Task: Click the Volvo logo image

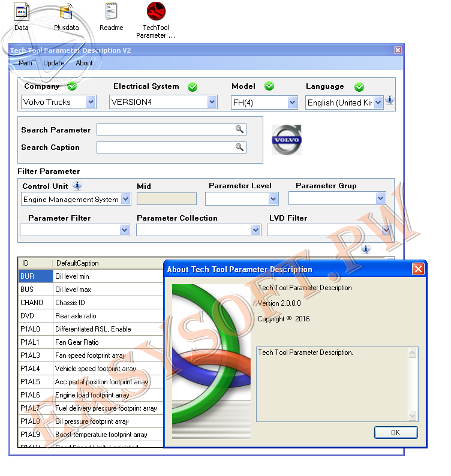Action: click(x=287, y=140)
